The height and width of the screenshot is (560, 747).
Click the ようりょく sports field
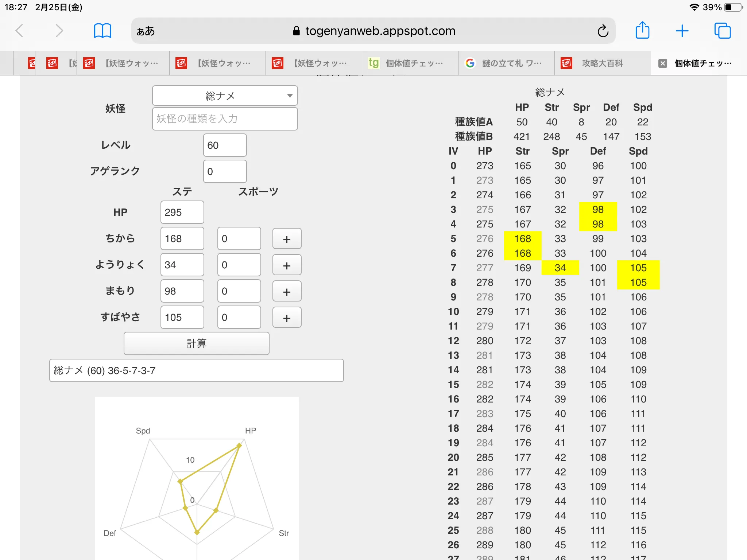[x=239, y=265]
